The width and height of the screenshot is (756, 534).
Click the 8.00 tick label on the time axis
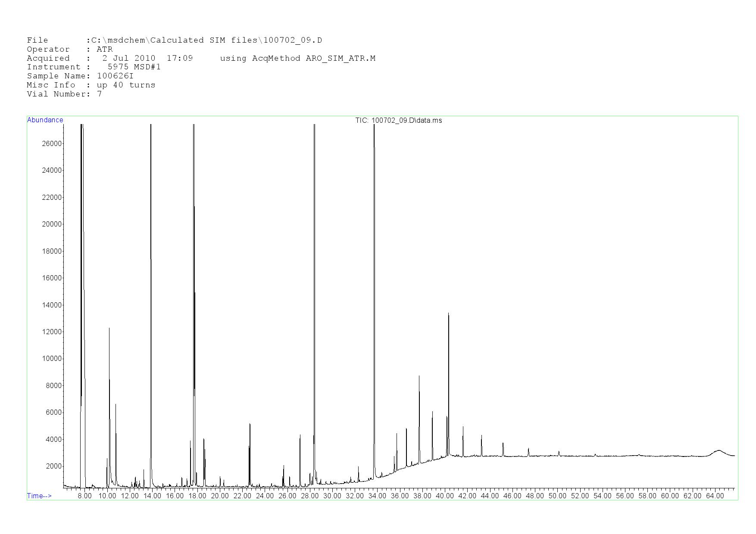click(x=84, y=496)
